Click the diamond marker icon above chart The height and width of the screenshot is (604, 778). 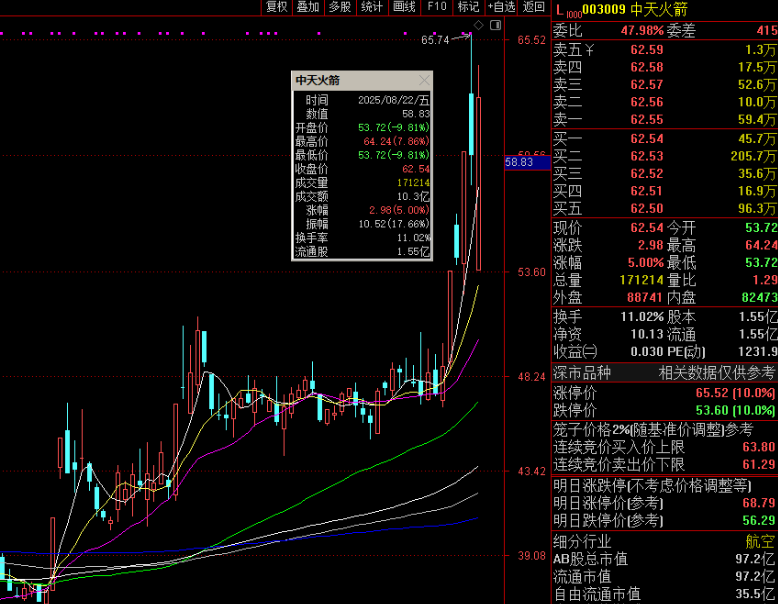coord(478,25)
